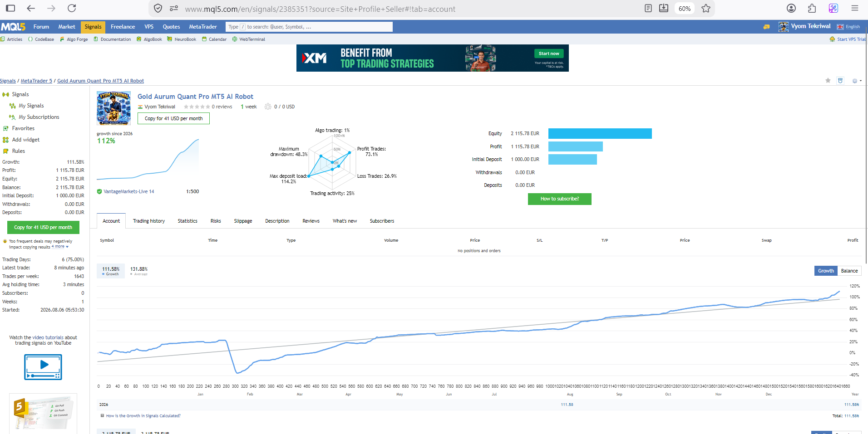The image size is (868, 434).
Task: Go back with the browser back arrow
Action: click(31, 8)
